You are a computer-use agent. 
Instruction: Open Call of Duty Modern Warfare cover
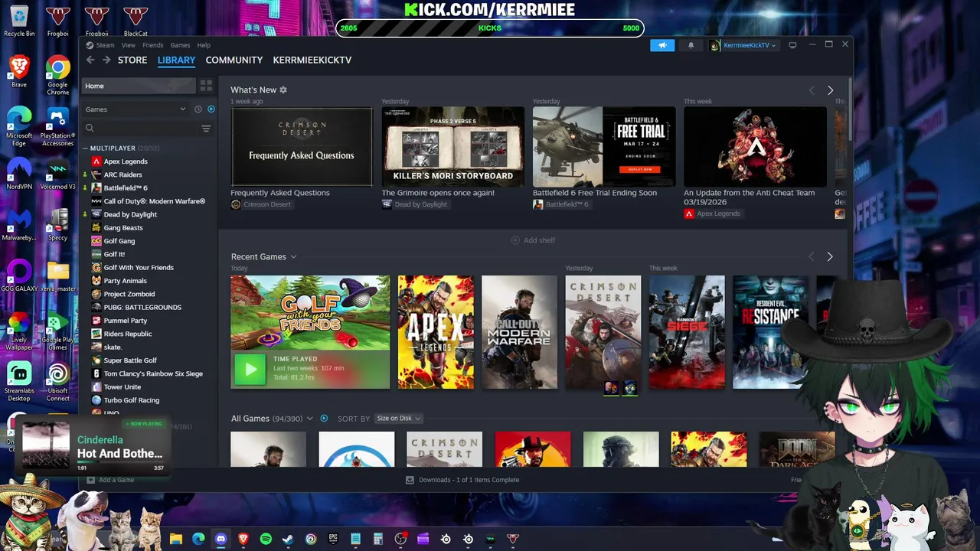tap(519, 332)
